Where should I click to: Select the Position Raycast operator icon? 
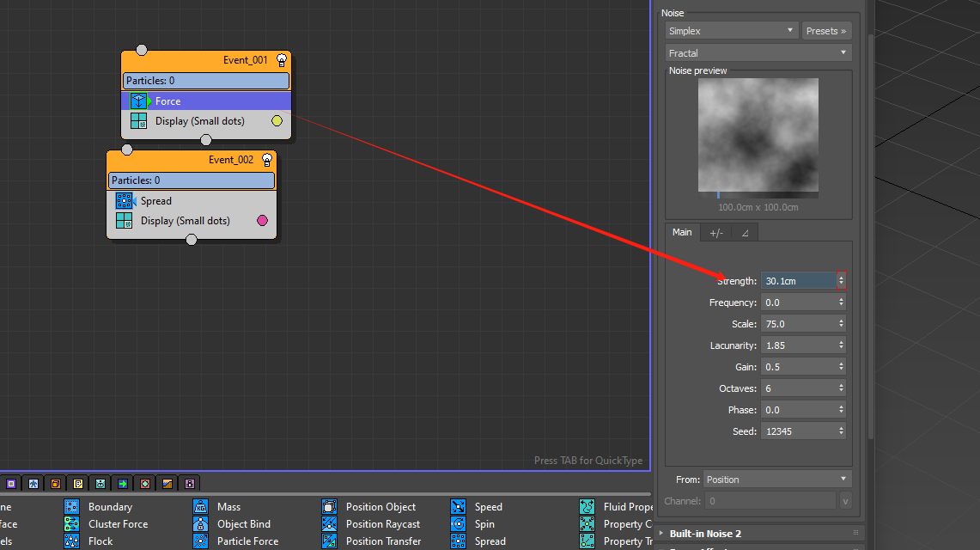(330, 524)
